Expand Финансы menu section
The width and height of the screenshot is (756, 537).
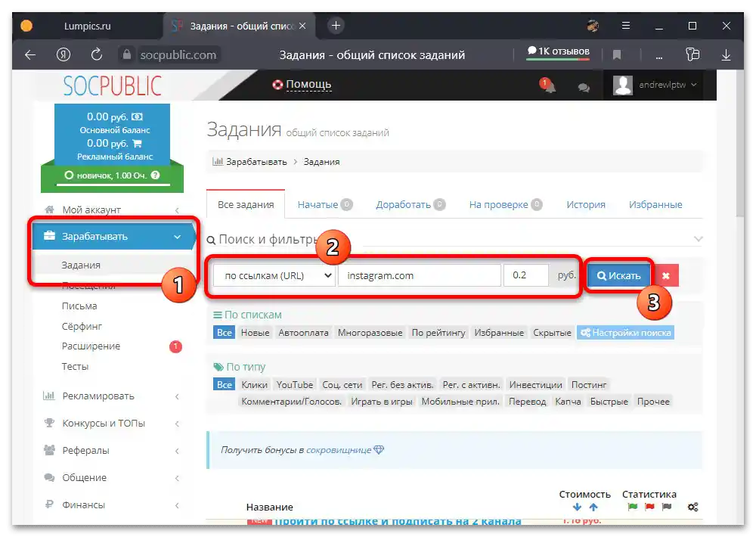113,504
